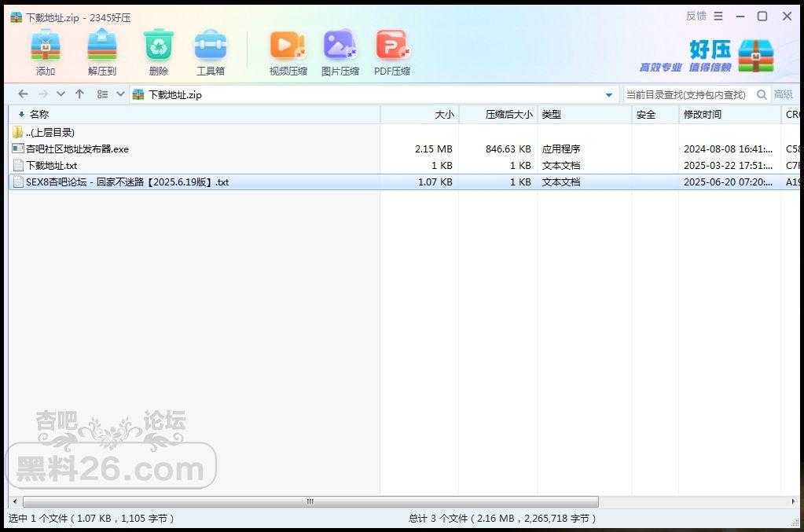Open the 工具箱 (Toolbox) icon
Image resolution: width=804 pixels, height=532 pixels.
[210, 46]
